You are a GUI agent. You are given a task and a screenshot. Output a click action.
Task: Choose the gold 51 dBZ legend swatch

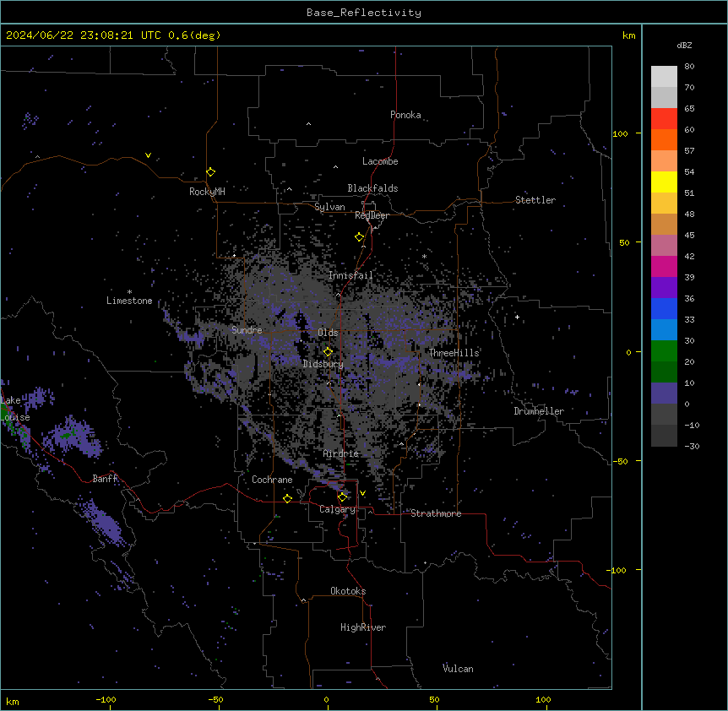[x=664, y=204]
